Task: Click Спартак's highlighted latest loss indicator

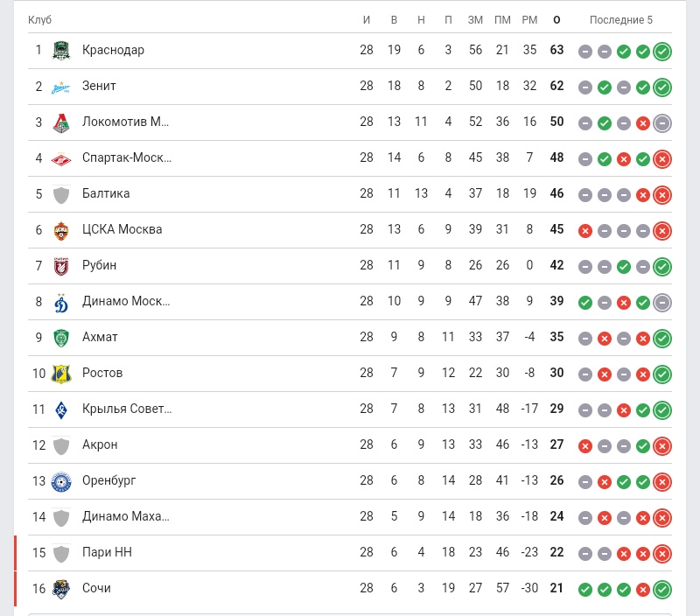Action: point(662,159)
